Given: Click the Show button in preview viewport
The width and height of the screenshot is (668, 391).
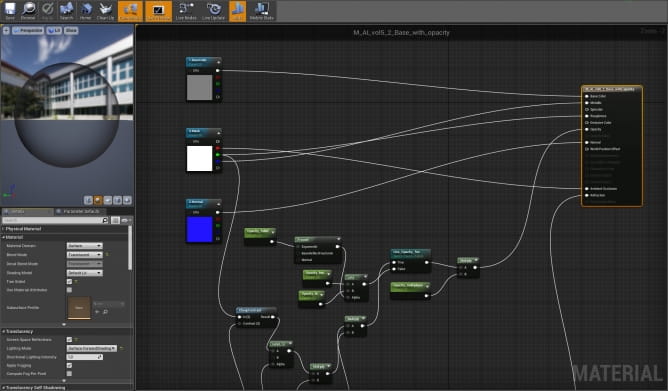Looking at the screenshot, I should tap(71, 30).
